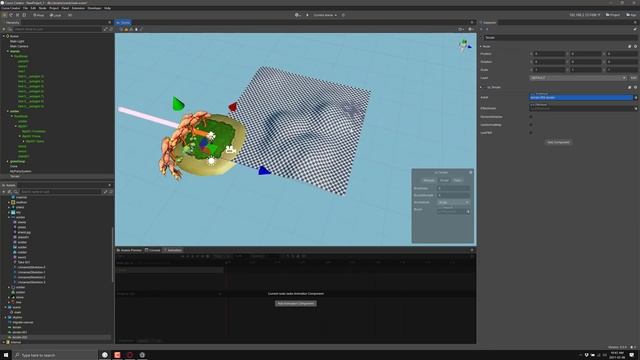Toggle the UsePBR checkbox

tap(531, 133)
